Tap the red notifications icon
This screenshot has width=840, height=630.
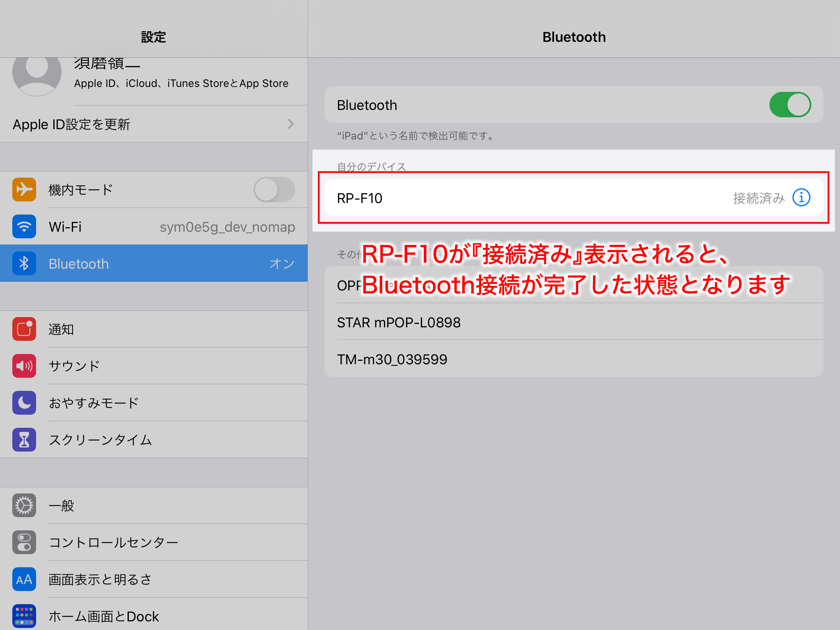24,329
